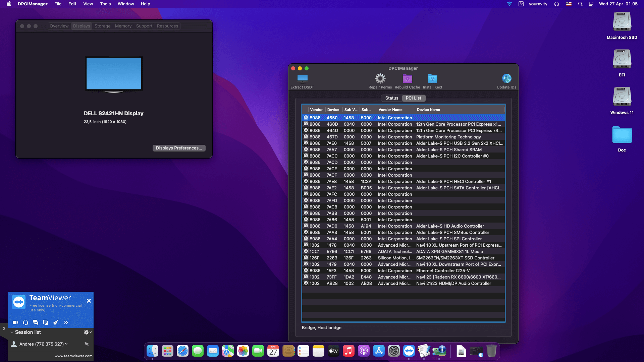Open the Tools menu in menu bar
Viewport: 644px width, 362px height.
click(x=105, y=4)
